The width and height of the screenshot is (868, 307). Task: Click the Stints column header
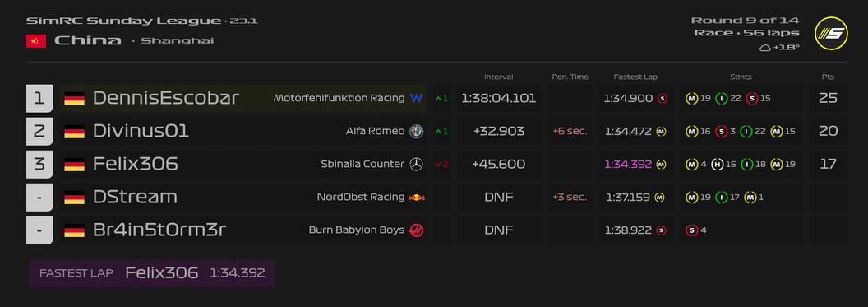point(741,77)
